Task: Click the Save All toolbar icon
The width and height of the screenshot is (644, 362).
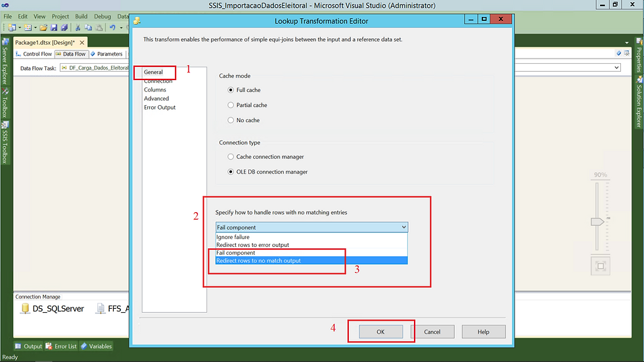Action: (x=64, y=28)
